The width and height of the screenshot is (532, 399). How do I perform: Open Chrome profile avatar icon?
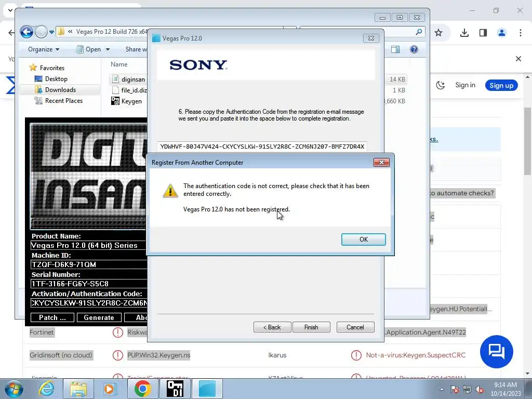coord(501,33)
